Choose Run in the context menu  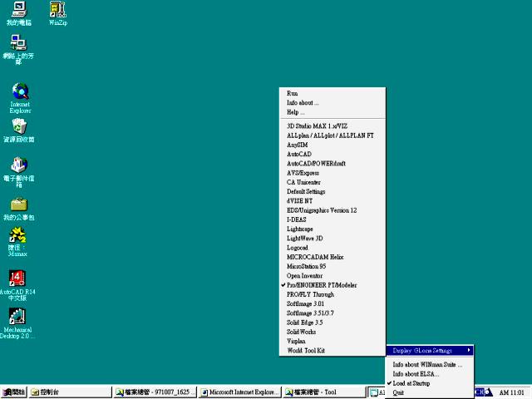point(332,93)
